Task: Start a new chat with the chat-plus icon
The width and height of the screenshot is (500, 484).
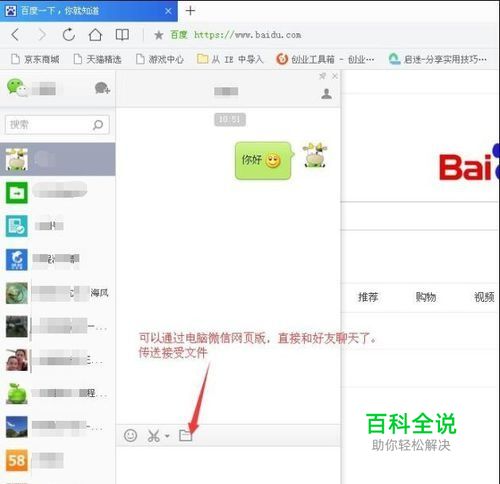Action: point(102,88)
